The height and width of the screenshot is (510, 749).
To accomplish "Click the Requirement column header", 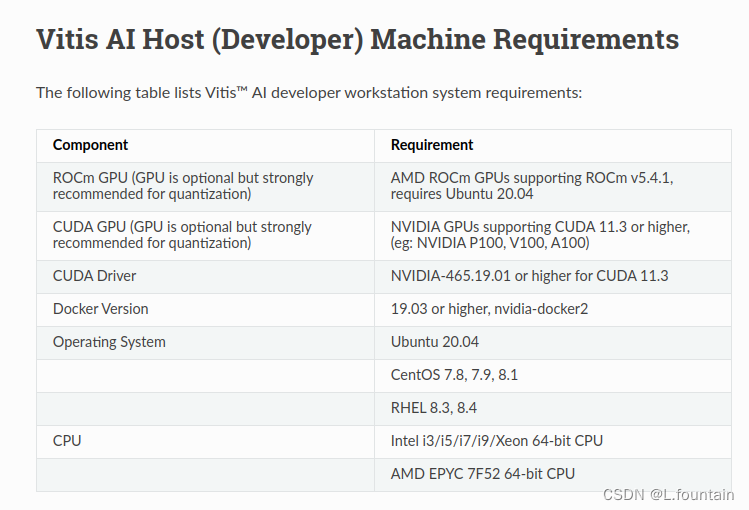I will click(x=553, y=145).
